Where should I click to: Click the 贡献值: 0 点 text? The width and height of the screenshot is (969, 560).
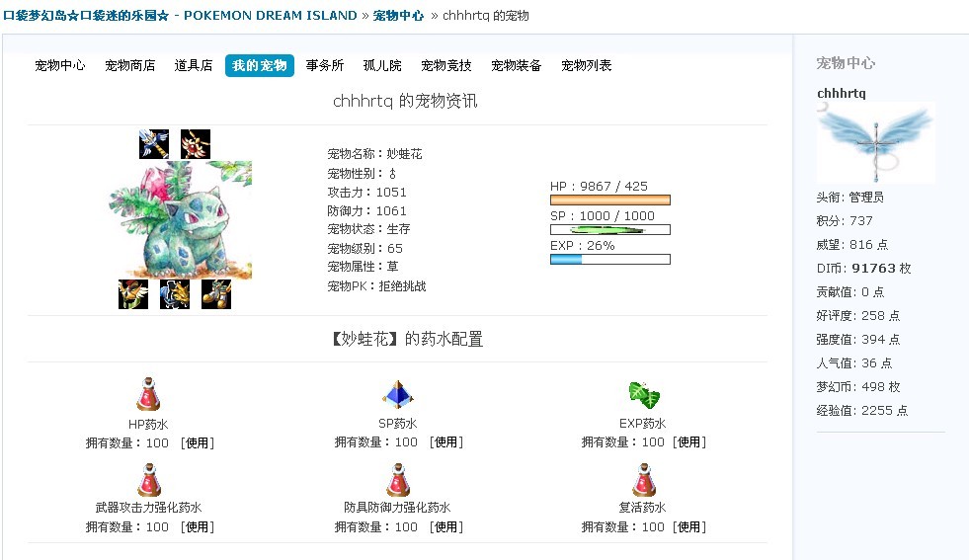pos(850,291)
